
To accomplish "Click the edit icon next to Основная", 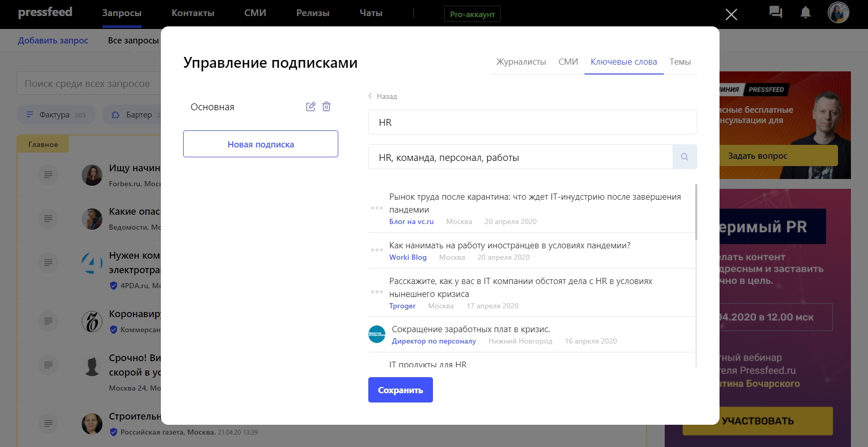I will (310, 107).
